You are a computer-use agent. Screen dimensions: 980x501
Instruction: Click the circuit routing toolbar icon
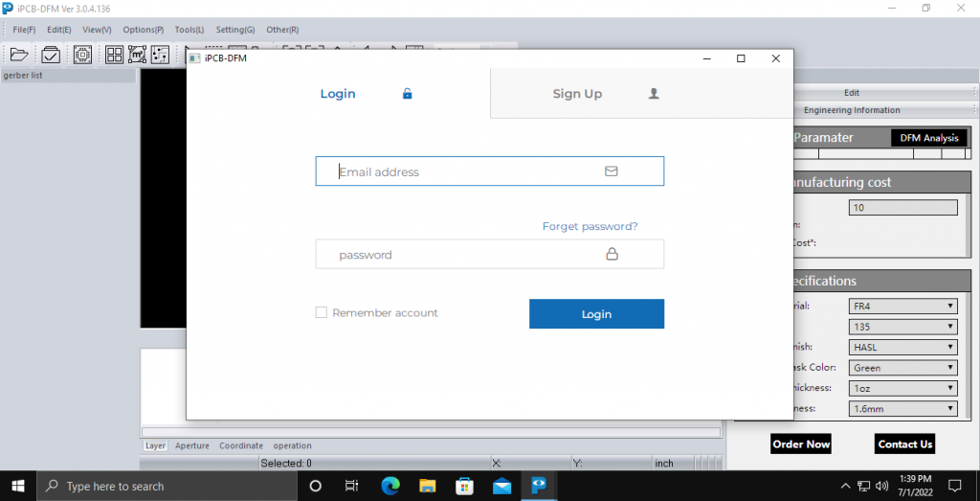coord(160,55)
